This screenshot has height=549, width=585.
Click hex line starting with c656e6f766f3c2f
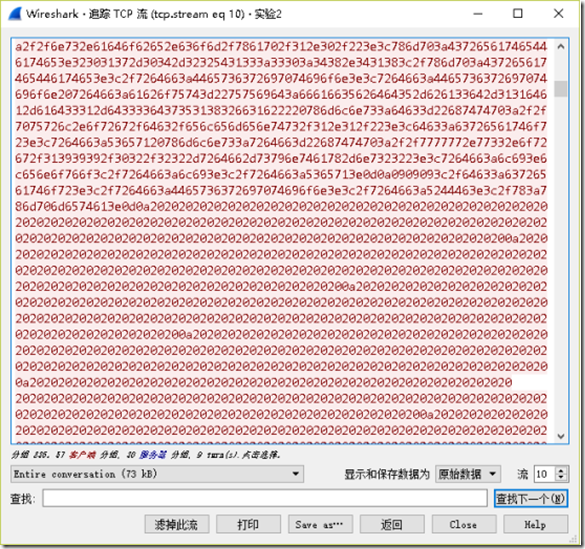[x=281, y=175]
